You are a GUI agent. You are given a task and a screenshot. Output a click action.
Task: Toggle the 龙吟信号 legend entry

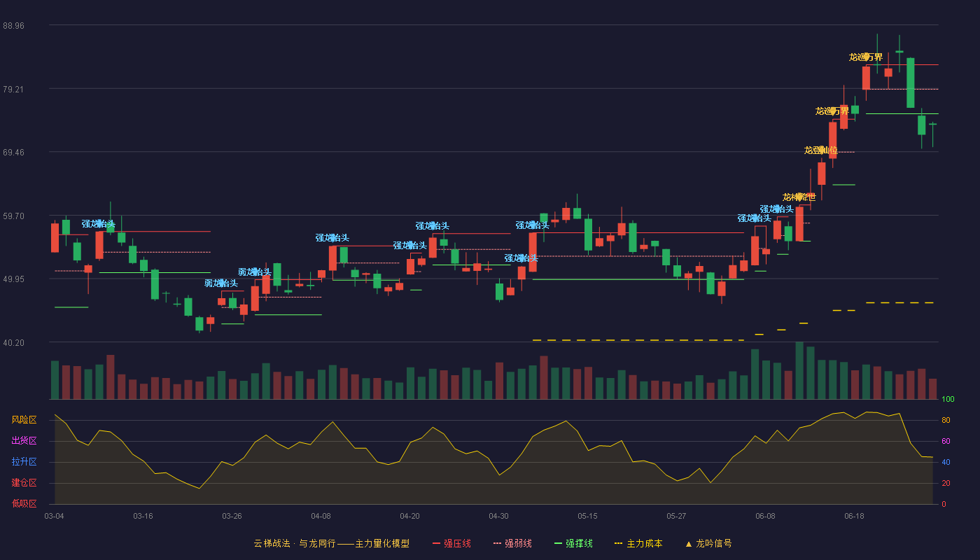click(x=708, y=543)
